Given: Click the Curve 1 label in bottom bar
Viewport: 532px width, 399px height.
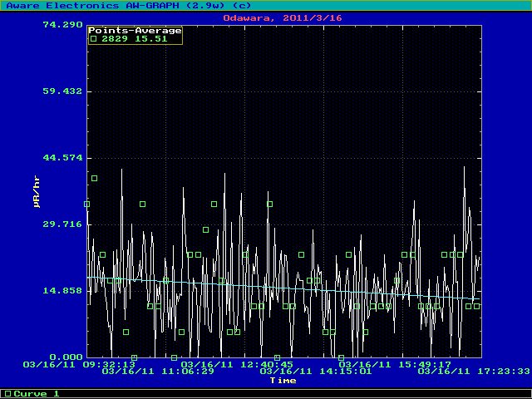Looking at the screenshot, I should (x=37, y=393).
